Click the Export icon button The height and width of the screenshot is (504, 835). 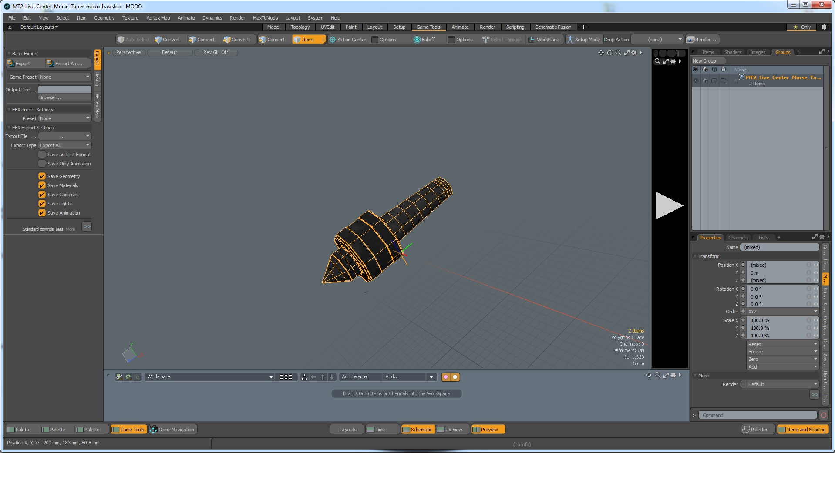pos(25,64)
